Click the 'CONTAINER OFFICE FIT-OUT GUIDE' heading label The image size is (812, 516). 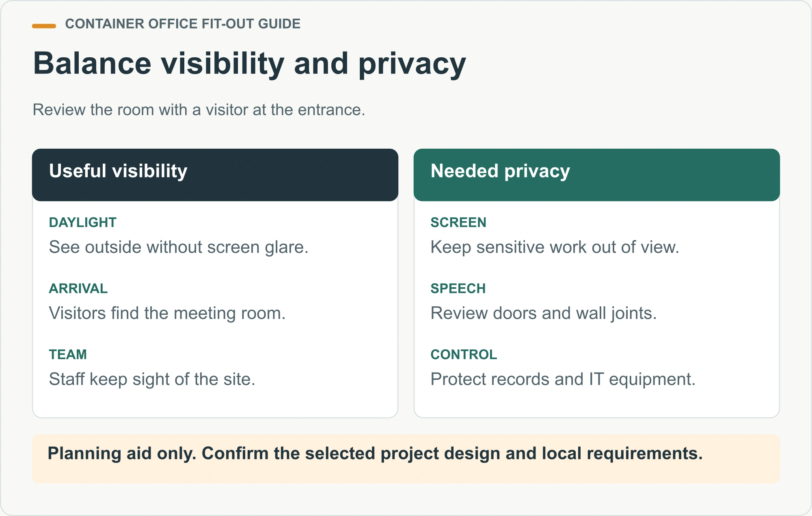(183, 24)
